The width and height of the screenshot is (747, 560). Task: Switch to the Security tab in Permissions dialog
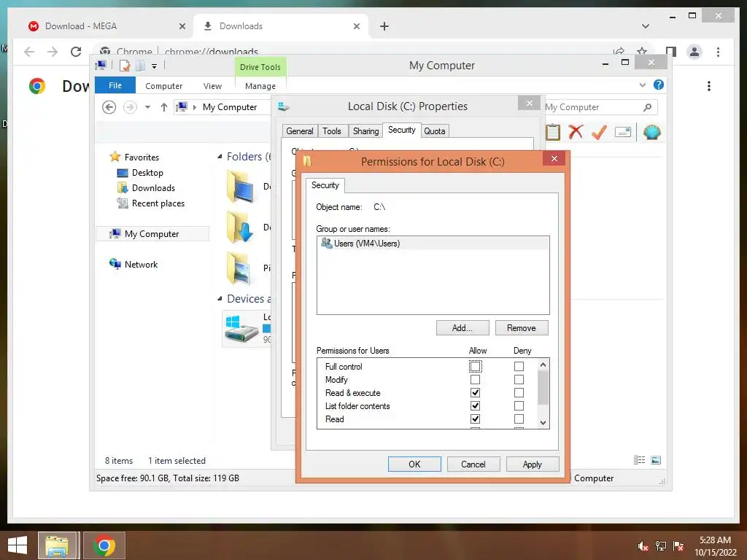click(x=325, y=185)
